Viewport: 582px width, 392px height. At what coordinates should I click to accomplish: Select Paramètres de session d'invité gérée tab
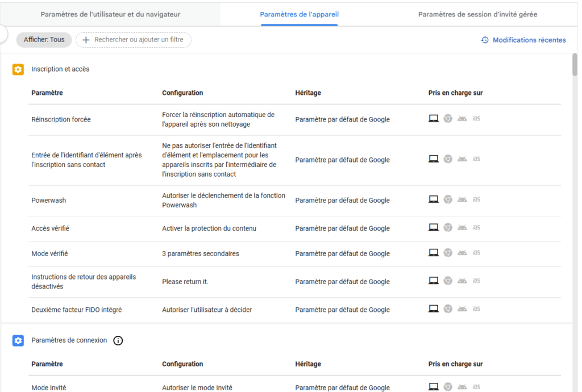point(477,14)
